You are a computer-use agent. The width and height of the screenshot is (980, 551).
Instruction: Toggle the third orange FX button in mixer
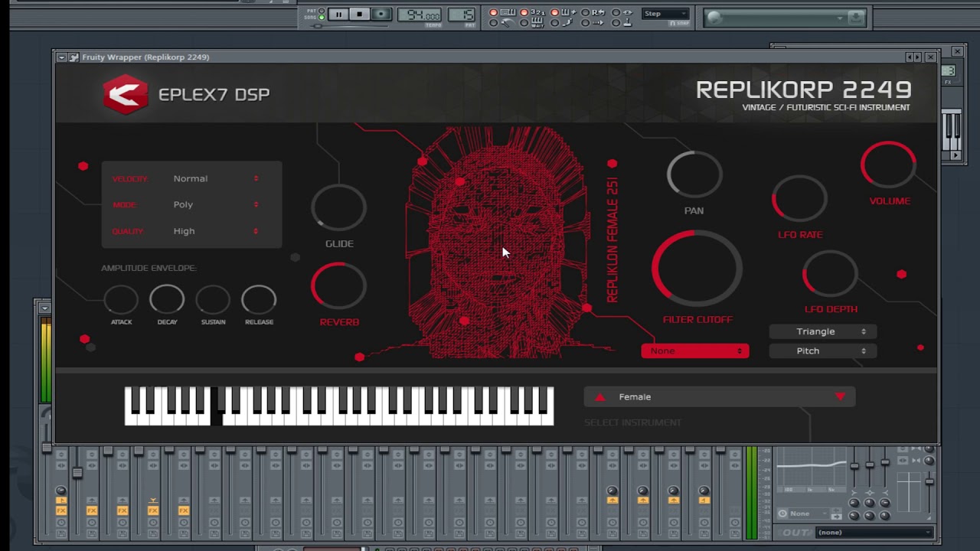[122, 510]
